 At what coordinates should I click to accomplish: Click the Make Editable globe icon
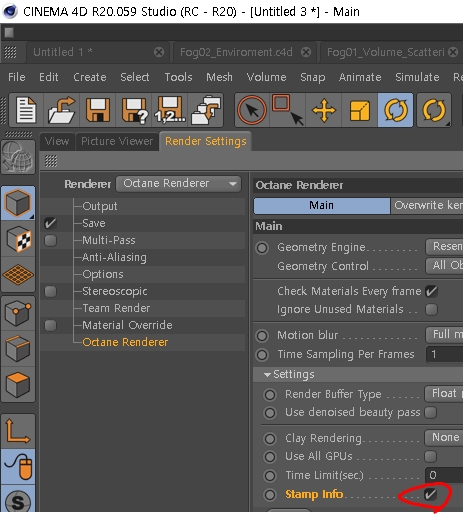(x=18, y=157)
